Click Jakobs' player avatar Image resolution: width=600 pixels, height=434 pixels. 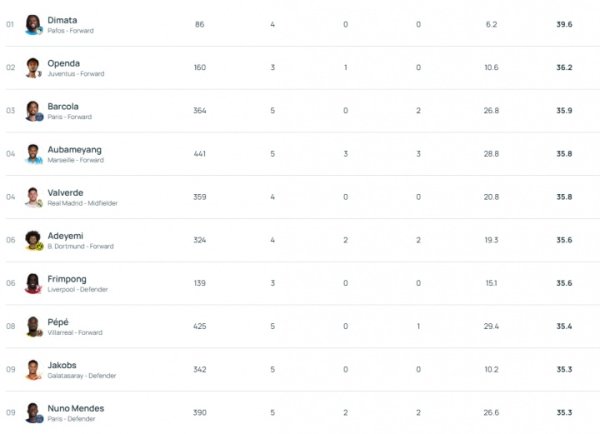click(x=33, y=370)
